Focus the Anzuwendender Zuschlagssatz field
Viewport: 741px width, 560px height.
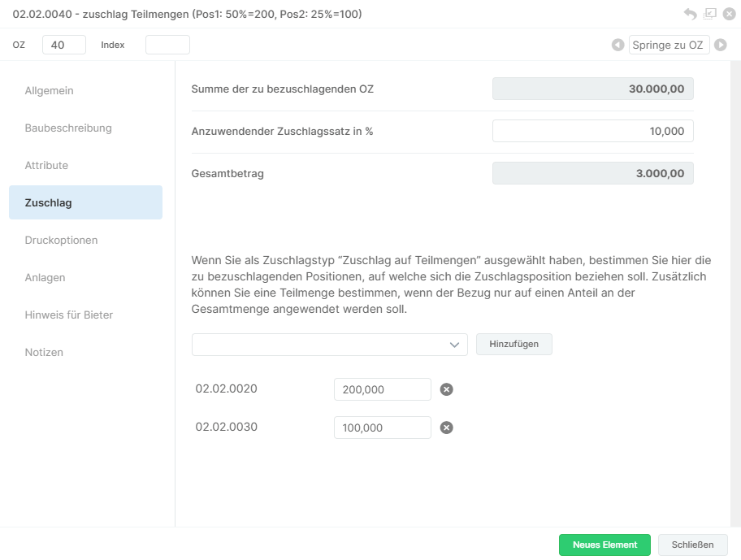point(592,131)
